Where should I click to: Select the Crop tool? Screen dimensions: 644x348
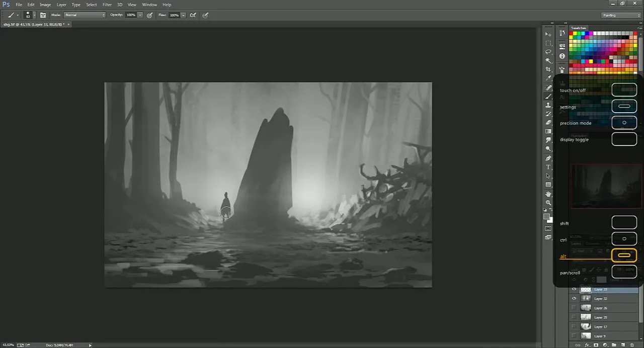point(548,69)
